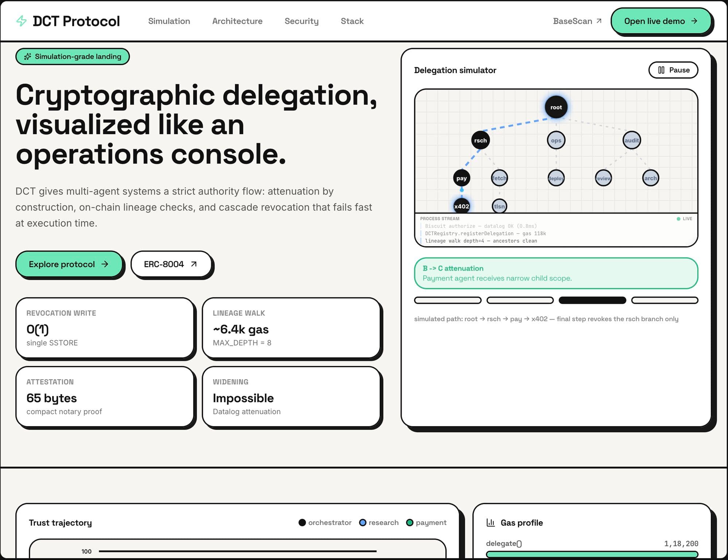
Task: Pause the delegation simulator
Action: [x=673, y=70]
